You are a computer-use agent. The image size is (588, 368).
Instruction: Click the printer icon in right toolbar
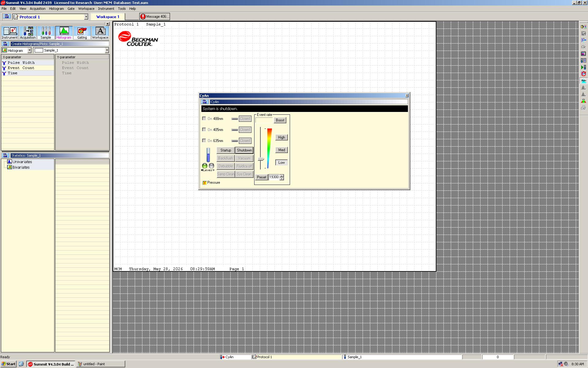(x=583, y=108)
